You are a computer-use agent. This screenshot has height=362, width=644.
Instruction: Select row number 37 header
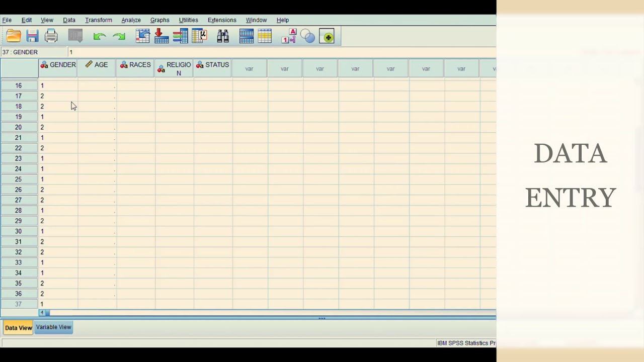tap(19, 304)
